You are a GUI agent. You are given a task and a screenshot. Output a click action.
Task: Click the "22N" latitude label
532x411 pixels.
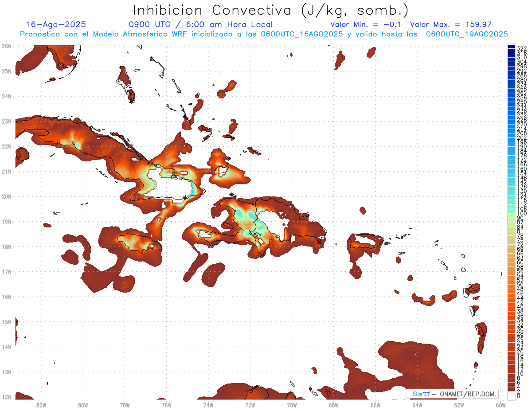tap(7, 146)
